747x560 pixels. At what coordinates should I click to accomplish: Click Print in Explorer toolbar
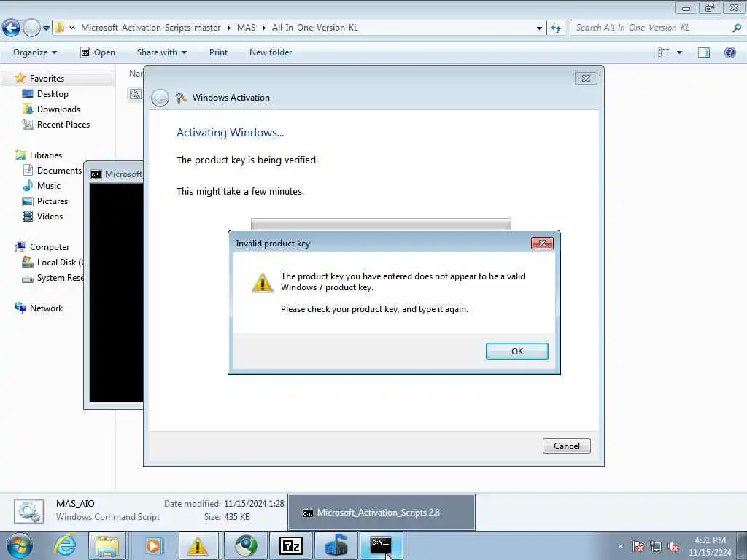coord(218,52)
